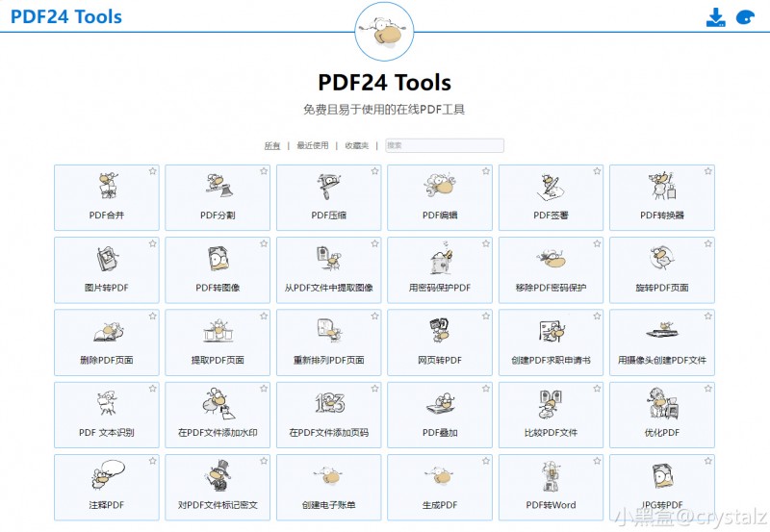
Task: Open the 用密码保护PDF tool with the safe icon
Action: point(440,270)
